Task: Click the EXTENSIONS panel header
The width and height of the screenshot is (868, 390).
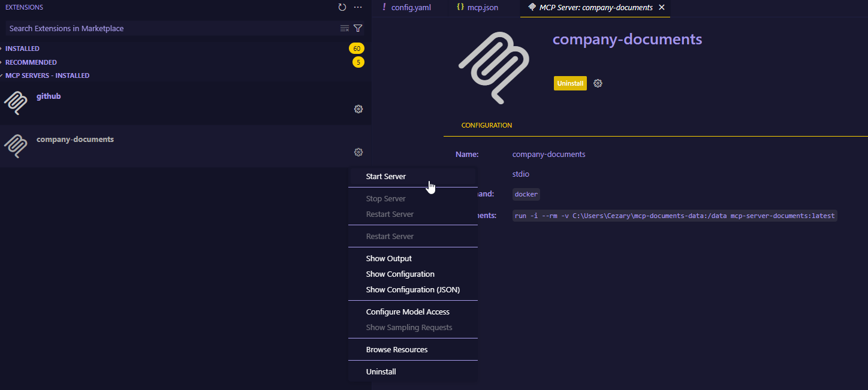Action: pyautogui.click(x=24, y=7)
